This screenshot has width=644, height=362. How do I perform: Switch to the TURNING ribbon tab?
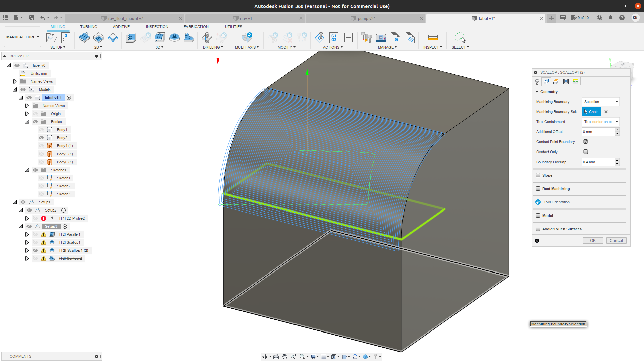tap(89, 27)
